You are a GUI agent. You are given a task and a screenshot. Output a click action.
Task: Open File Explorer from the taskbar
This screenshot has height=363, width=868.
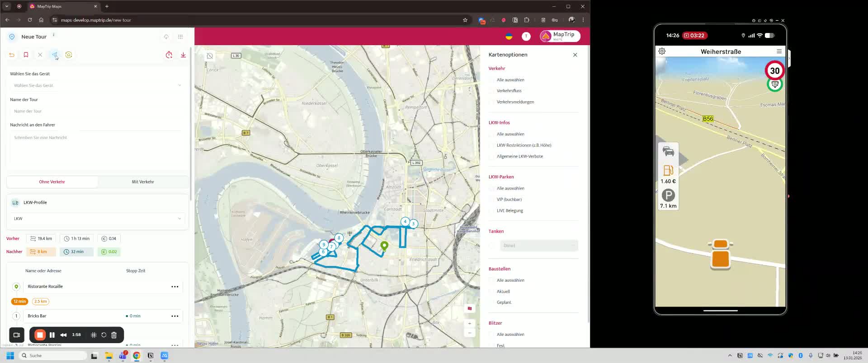[x=108, y=356]
